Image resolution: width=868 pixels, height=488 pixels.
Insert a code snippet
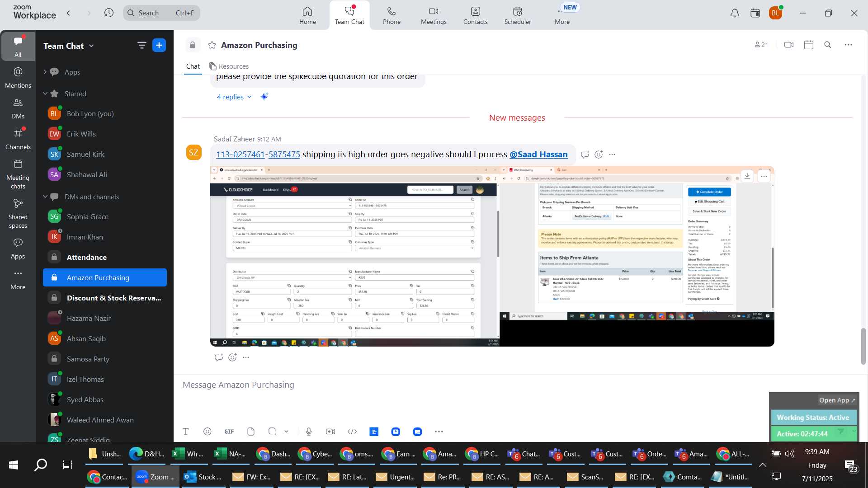point(352,432)
